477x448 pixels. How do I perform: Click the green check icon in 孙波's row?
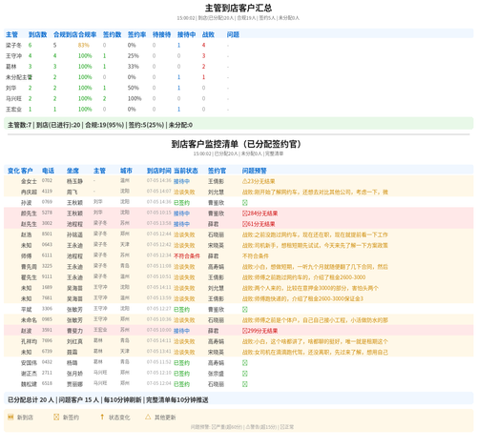tap(245, 203)
